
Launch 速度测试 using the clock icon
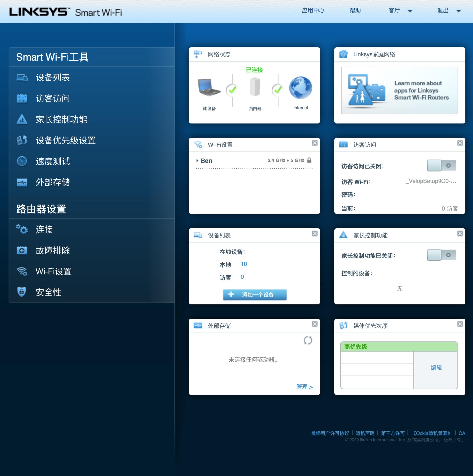pos(22,161)
